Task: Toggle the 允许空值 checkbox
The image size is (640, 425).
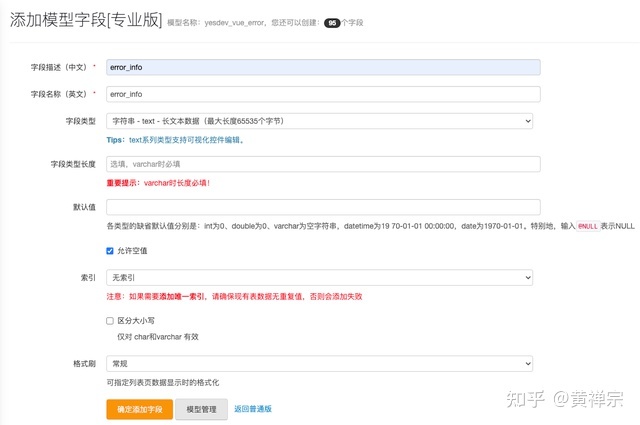Action: [110, 251]
